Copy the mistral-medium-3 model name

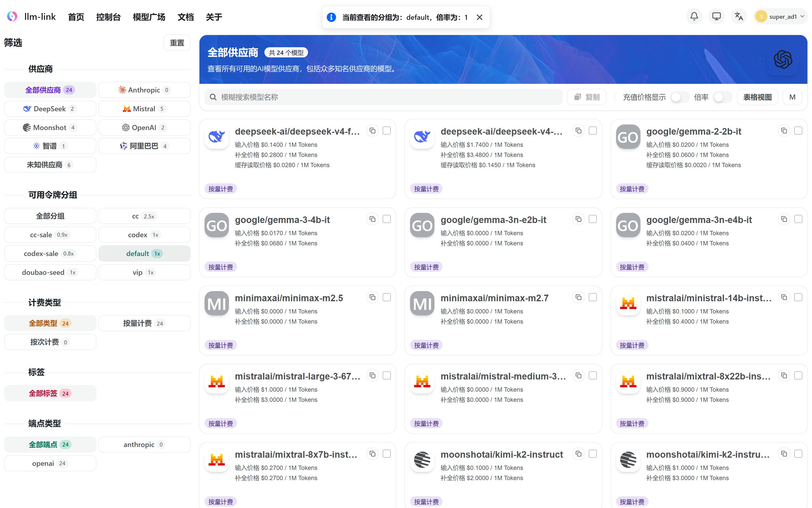click(x=579, y=376)
